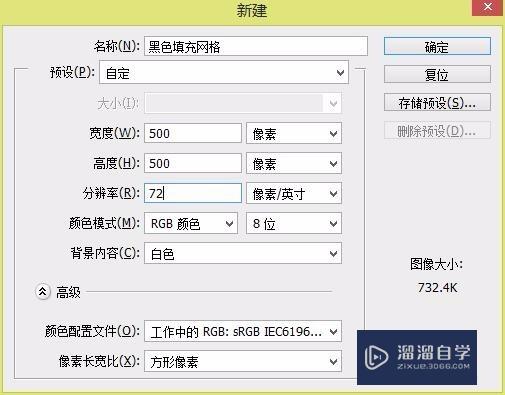Click the 像素长宽比(X): label

pyautogui.click(x=99, y=361)
